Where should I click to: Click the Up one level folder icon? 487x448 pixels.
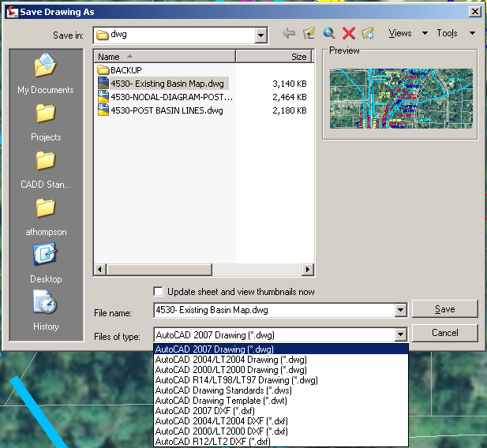coord(309,33)
